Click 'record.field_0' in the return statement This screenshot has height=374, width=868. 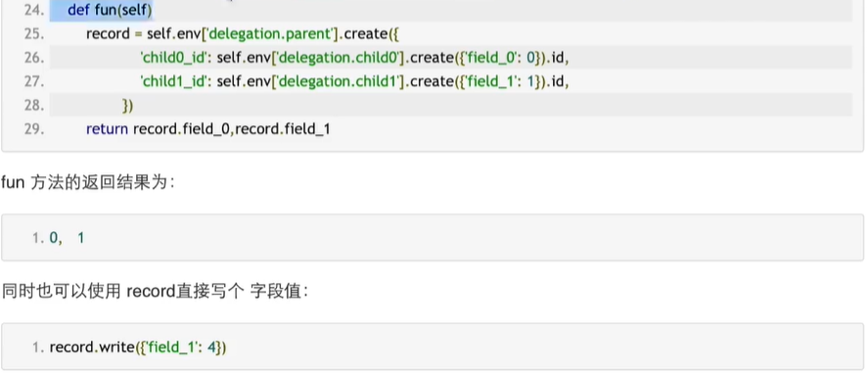[x=181, y=129]
